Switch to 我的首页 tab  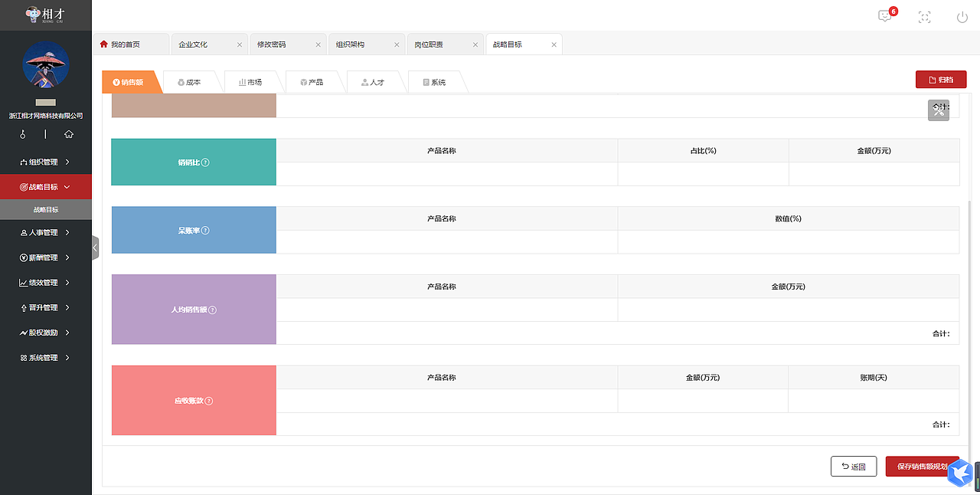131,44
